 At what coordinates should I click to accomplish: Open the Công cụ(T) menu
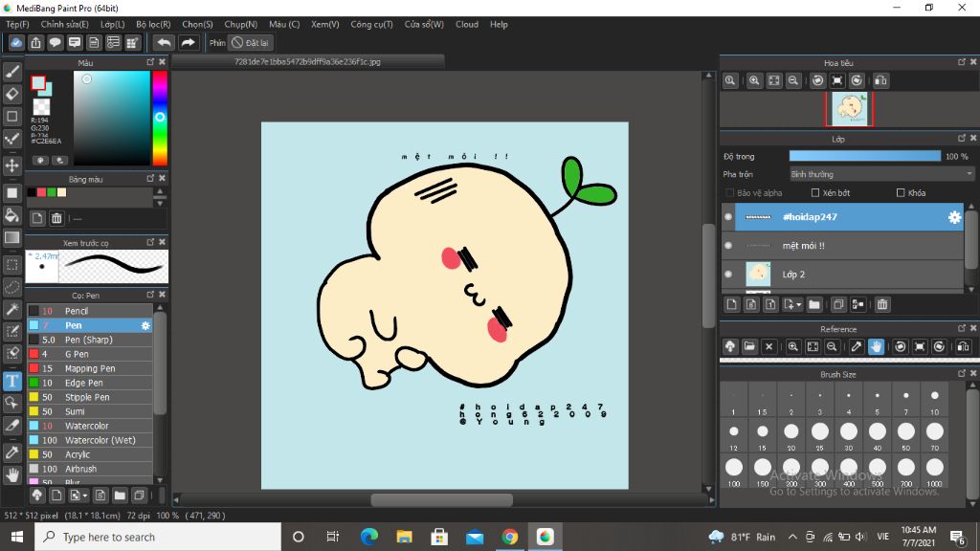(371, 24)
